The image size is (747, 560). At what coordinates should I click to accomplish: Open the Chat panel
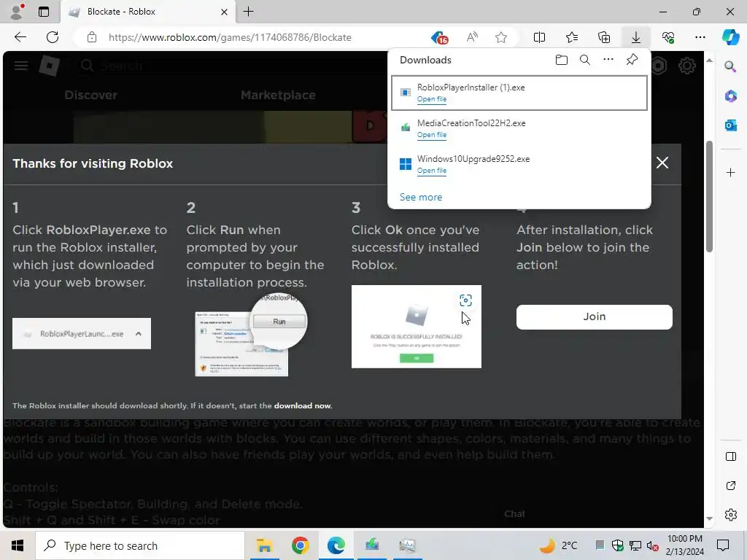tap(514, 514)
